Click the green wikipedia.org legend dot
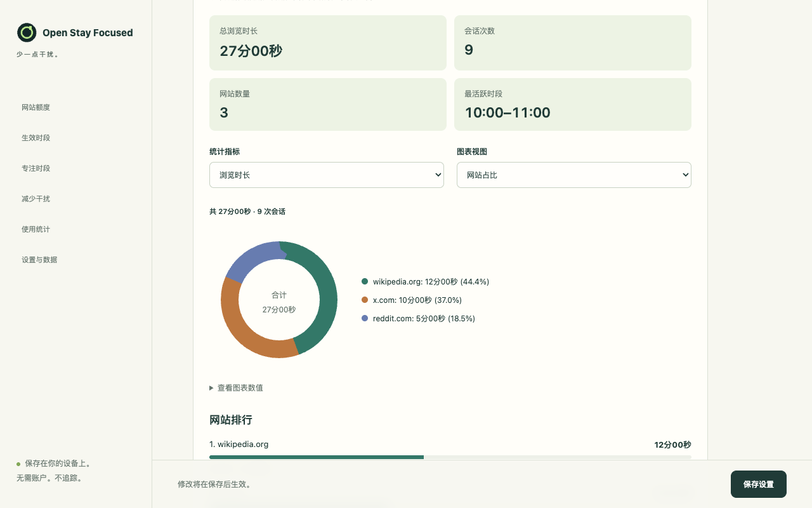Viewport: 812px width, 508px height. pyautogui.click(x=365, y=281)
